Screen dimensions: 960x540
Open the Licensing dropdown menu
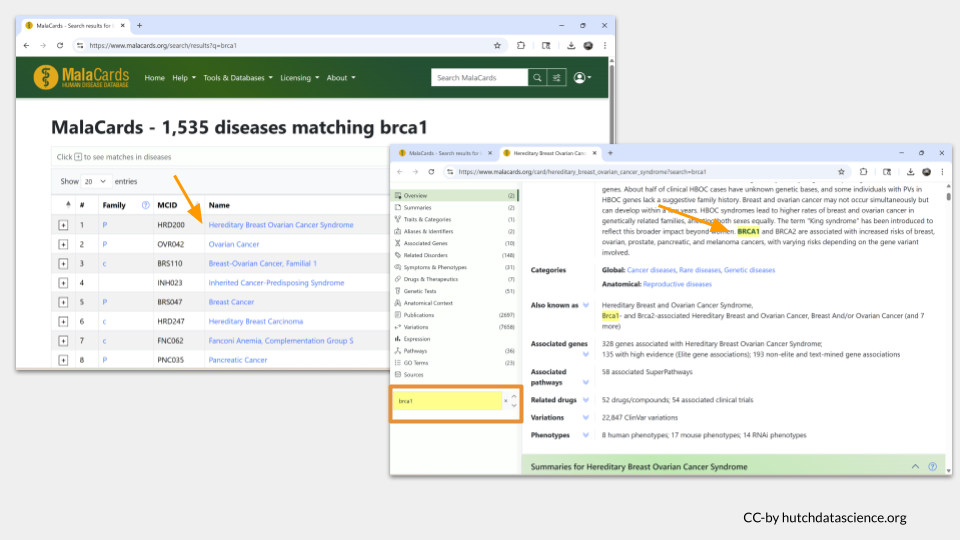click(x=299, y=78)
